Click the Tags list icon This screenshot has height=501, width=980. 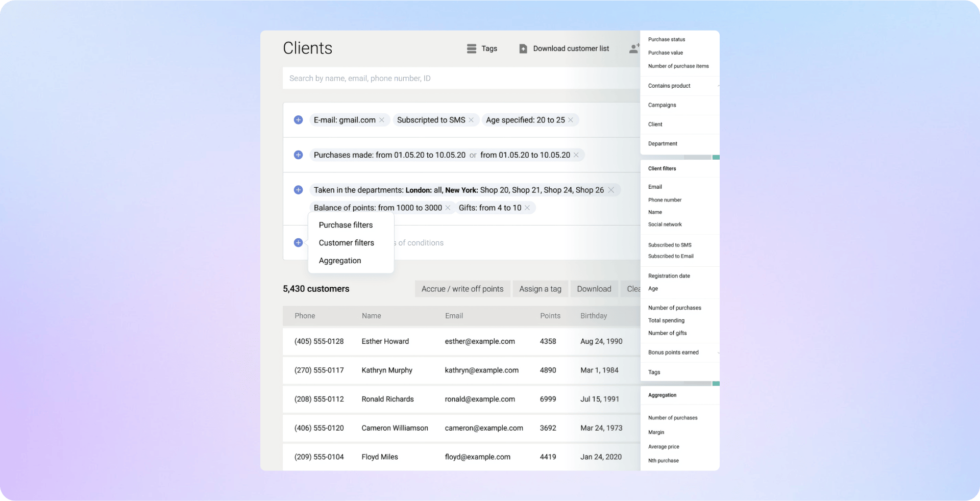click(x=472, y=48)
